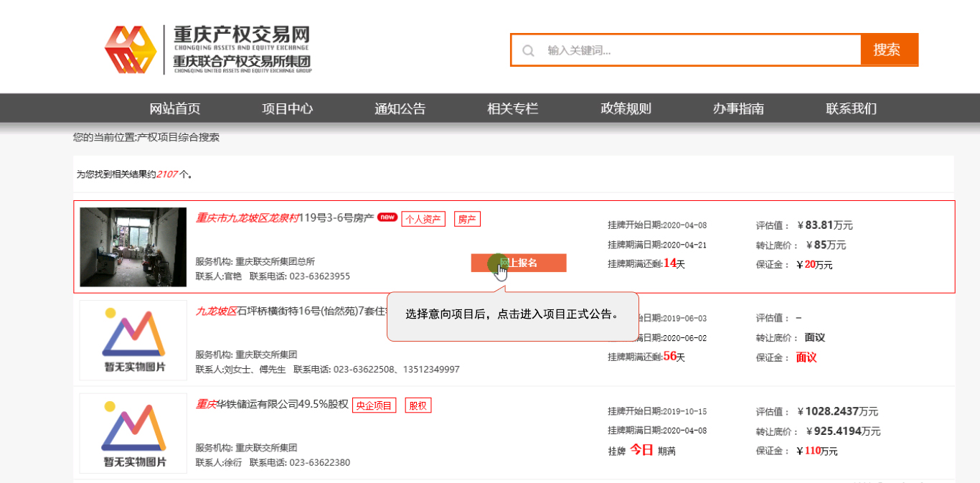Click placeholder image of 华铁储运 listing
This screenshot has width=980, height=483.
[133, 433]
